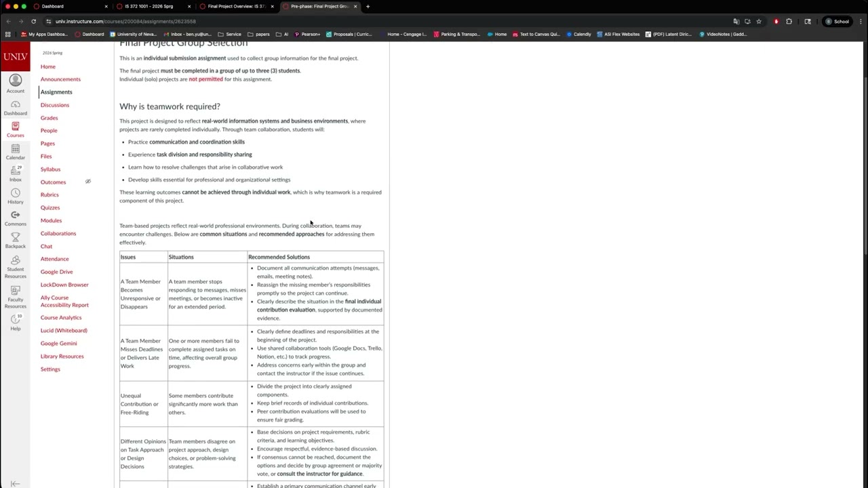Open Attendance in the course menu
The height and width of the screenshot is (488, 868).
[x=54, y=259]
